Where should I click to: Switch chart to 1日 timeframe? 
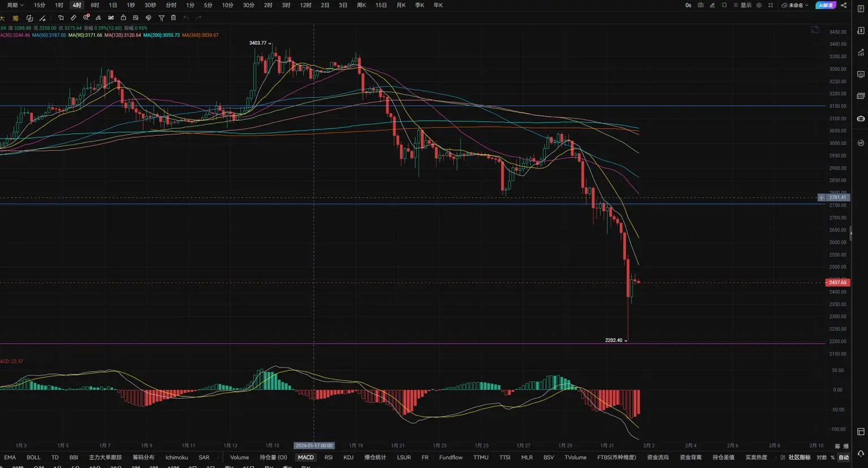click(113, 5)
